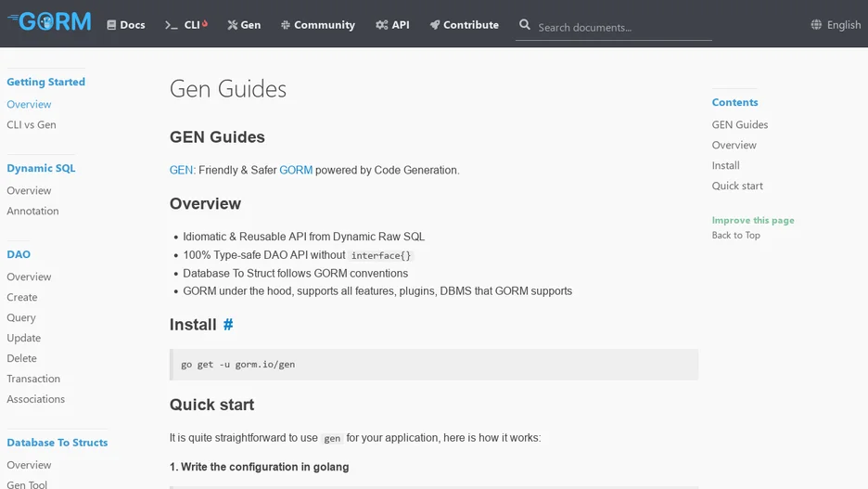868x489 pixels.
Task: Click the Contents panel heading
Action: [734, 102]
